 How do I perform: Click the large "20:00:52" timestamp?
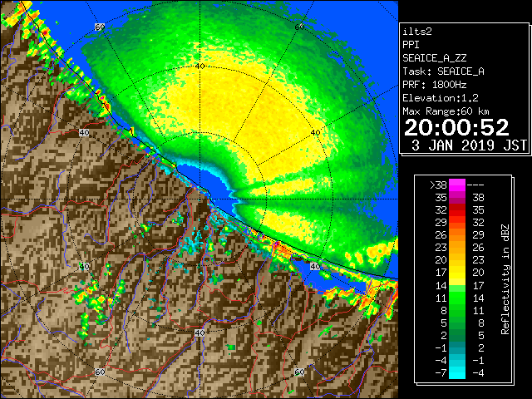[456, 127]
